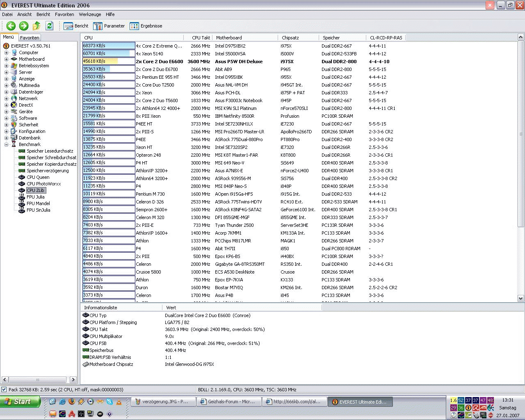Sort by the Chipsatz column header

pos(298,38)
